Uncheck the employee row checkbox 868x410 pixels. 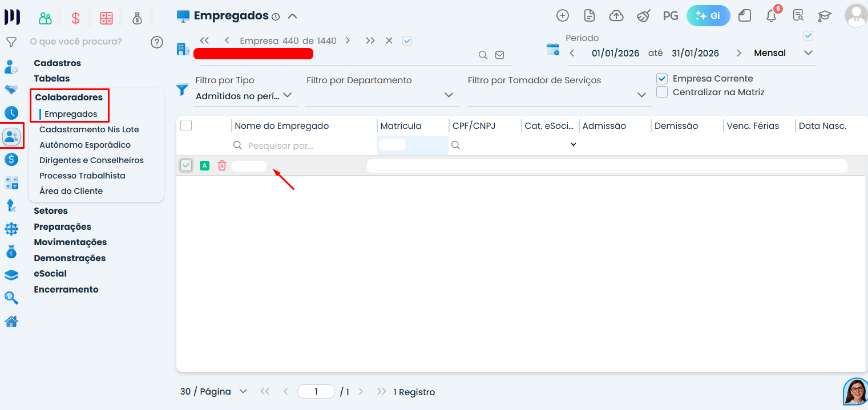pos(186,166)
